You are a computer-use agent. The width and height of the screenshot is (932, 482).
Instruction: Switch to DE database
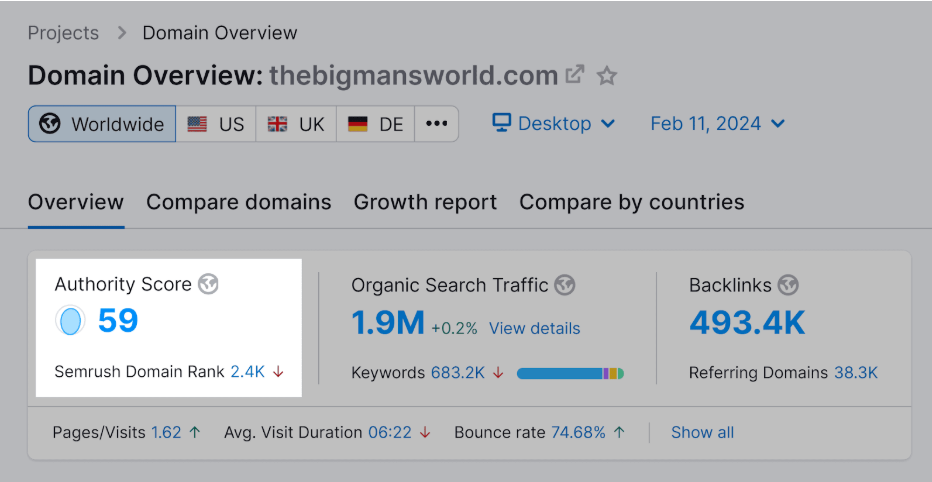coord(376,124)
